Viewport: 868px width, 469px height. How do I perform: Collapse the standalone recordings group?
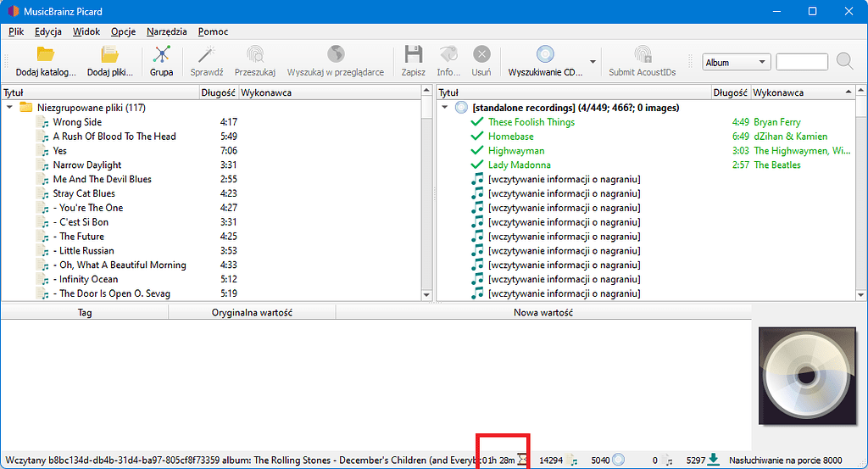(444, 108)
